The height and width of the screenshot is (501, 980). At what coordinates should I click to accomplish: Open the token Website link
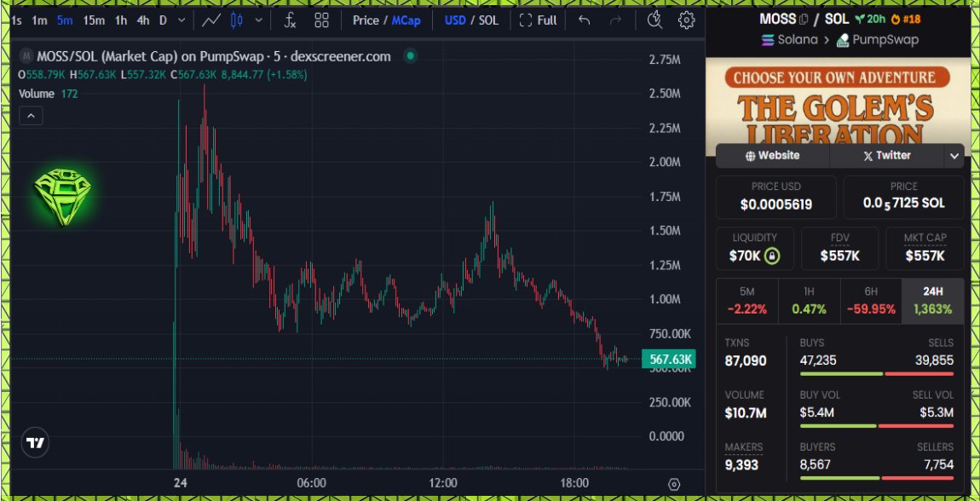click(773, 156)
